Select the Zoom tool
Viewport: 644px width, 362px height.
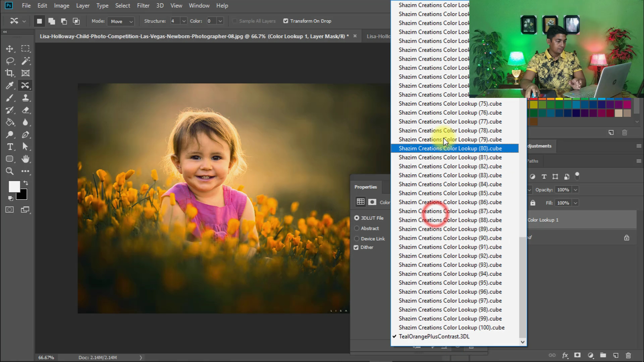click(x=10, y=171)
